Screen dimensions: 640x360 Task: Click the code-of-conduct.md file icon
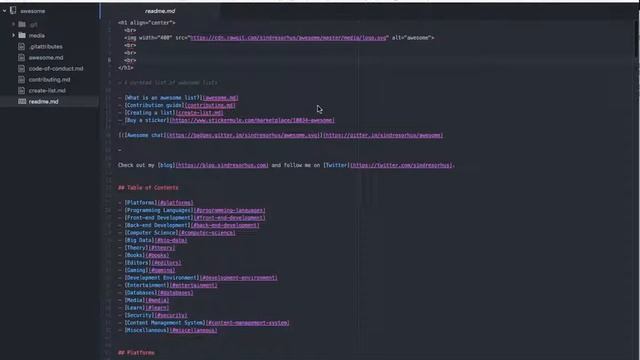(x=22, y=69)
